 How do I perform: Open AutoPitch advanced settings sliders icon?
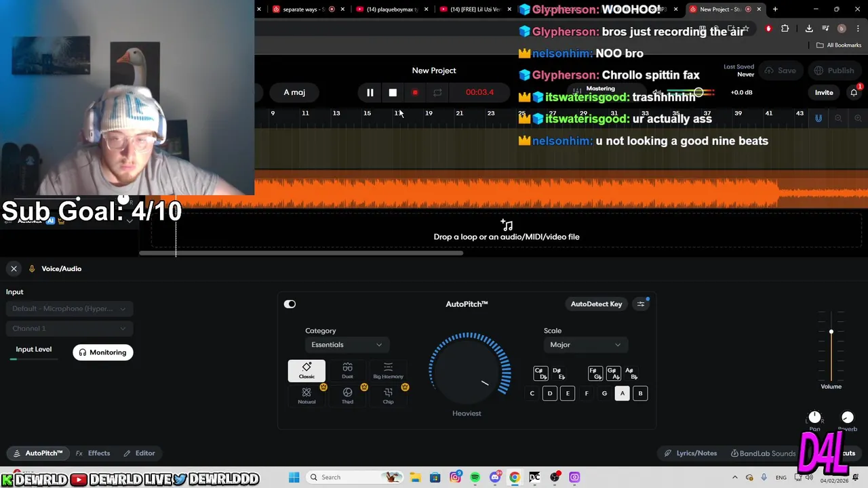(x=641, y=304)
